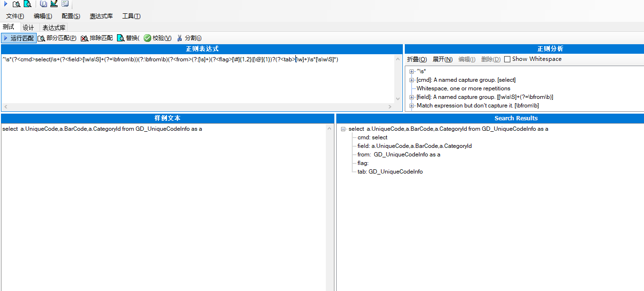The image size is (644, 291).
Task: Select the 'field: a.UniqueCode...' result row
Action: [x=415, y=146]
